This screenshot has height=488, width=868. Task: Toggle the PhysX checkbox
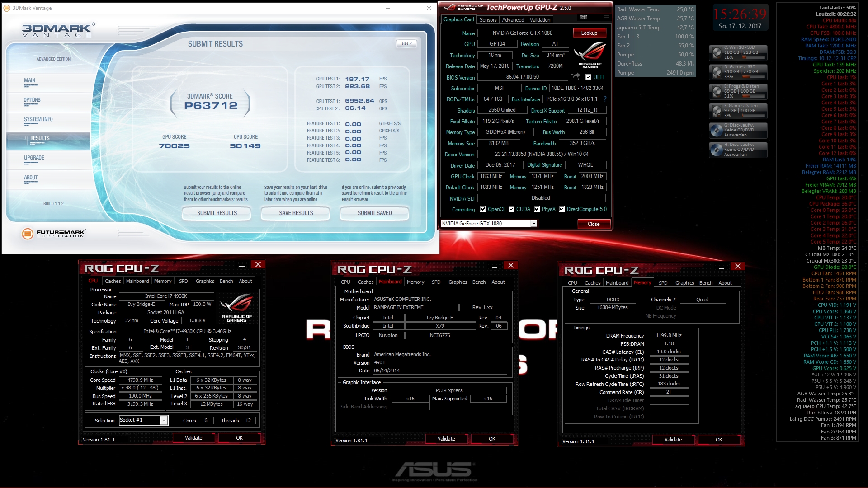[537, 209]
